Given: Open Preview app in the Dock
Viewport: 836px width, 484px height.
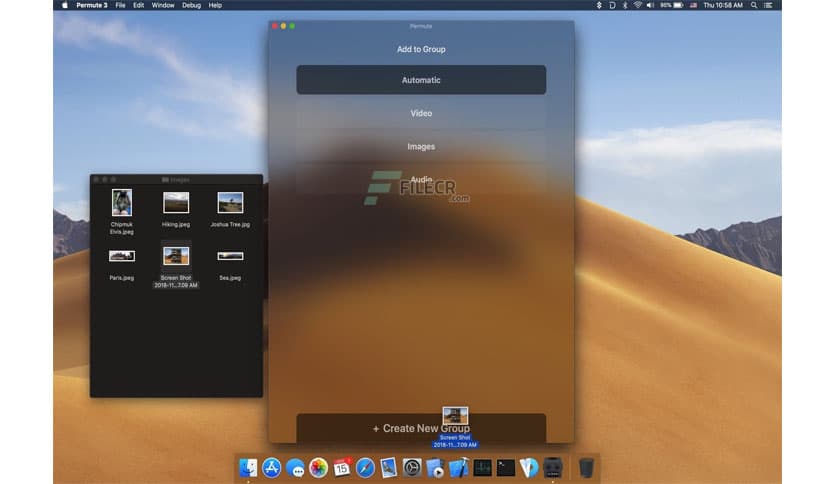Looking at the screenshot, I should point(389,468).
